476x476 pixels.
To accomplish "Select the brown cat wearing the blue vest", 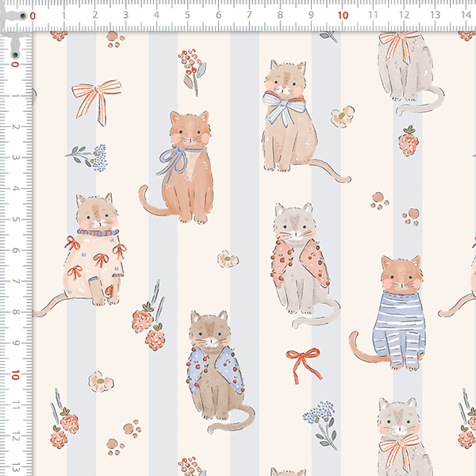I will [213, 369].
